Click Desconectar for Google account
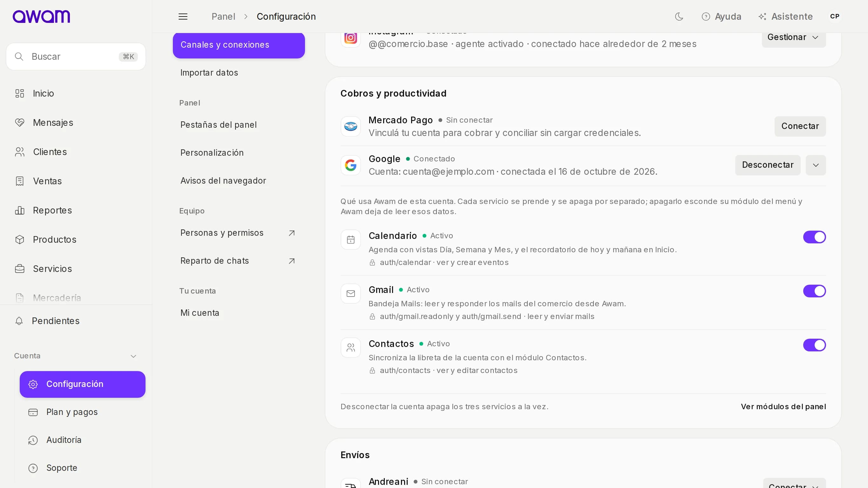The image size is (868, 488). [768, 165]
